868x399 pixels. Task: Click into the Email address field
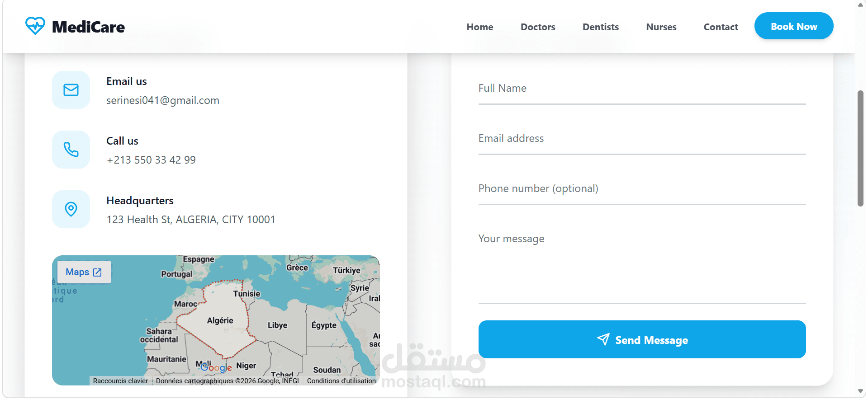tap(642, 139)
